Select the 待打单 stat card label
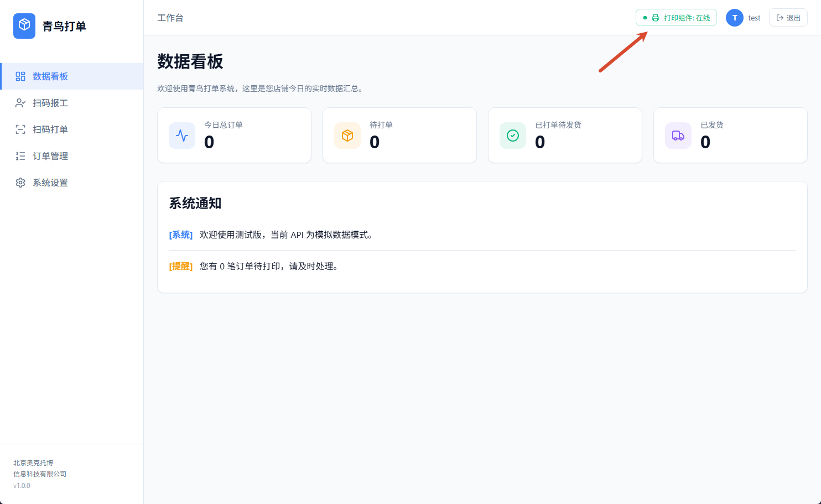Screen dimensions: 821x504 click(381, 125)
